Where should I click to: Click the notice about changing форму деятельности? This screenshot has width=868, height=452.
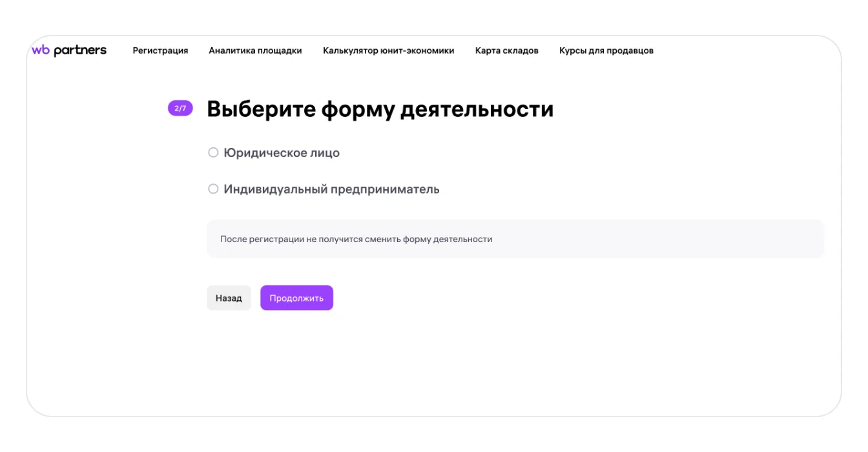click(x=356, y=239)
